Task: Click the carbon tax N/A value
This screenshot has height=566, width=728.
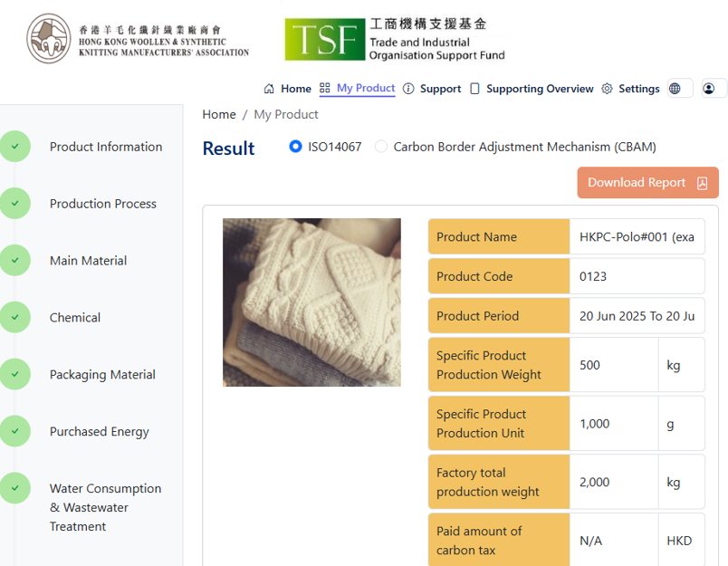Action: [x=613, y=541]
